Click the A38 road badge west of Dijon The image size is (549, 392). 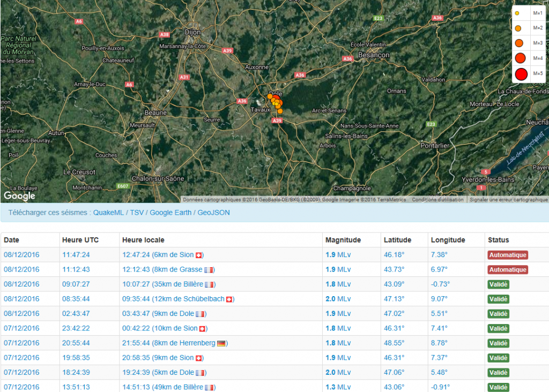click(x=164, y=35)
